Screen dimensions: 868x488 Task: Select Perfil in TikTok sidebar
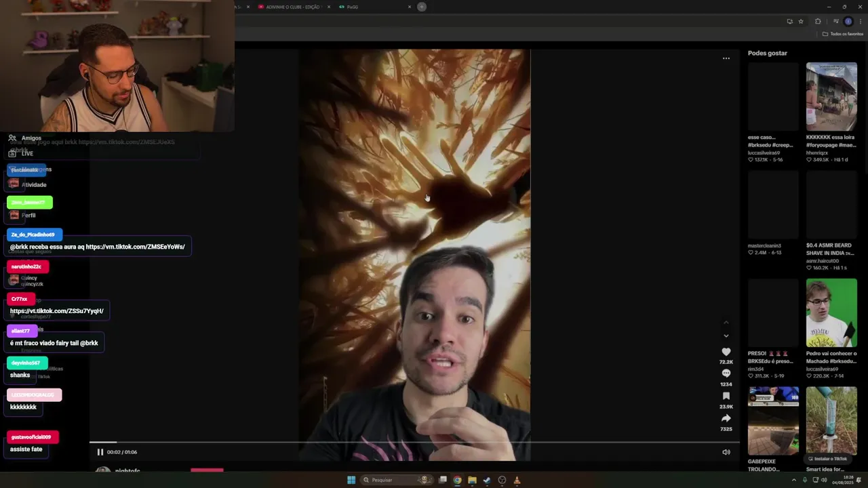22,215
